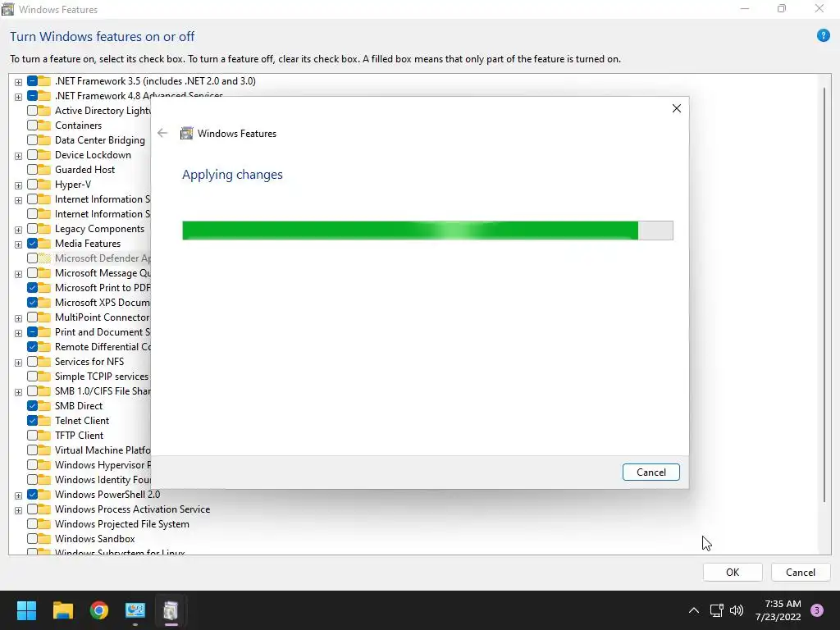The image size is (840, 630).
Task: Open the notification badge showing 3
Action: (816, 610)
